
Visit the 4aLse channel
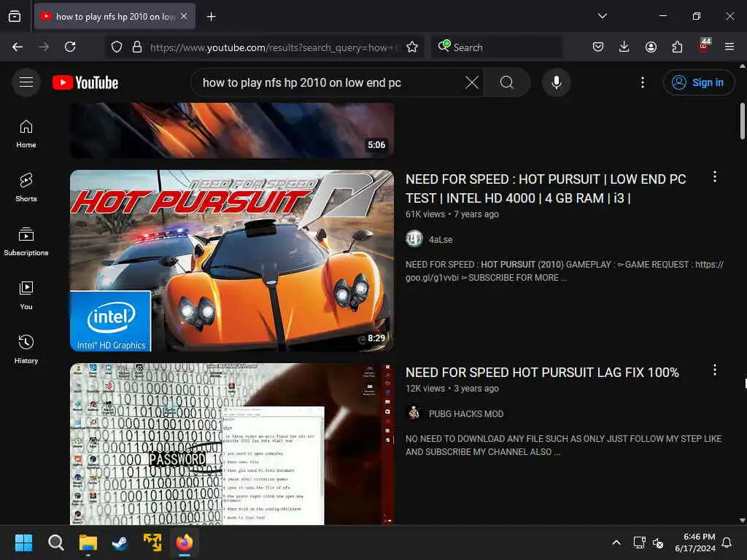point(440,239)
